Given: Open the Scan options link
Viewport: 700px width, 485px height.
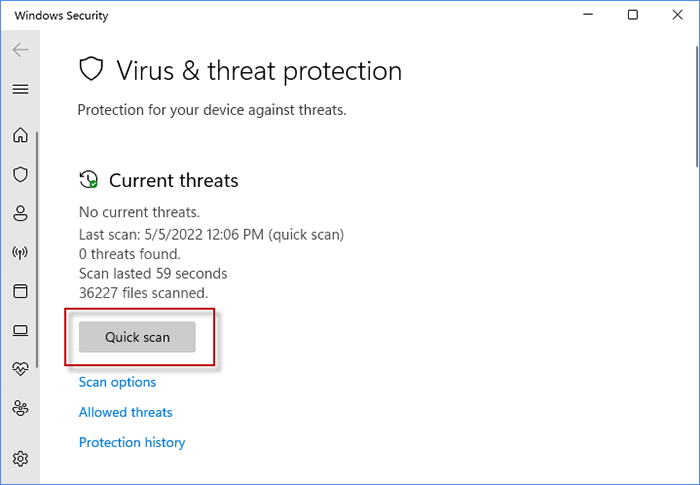Looking at the screenshot, I should [x=117, y=382].
